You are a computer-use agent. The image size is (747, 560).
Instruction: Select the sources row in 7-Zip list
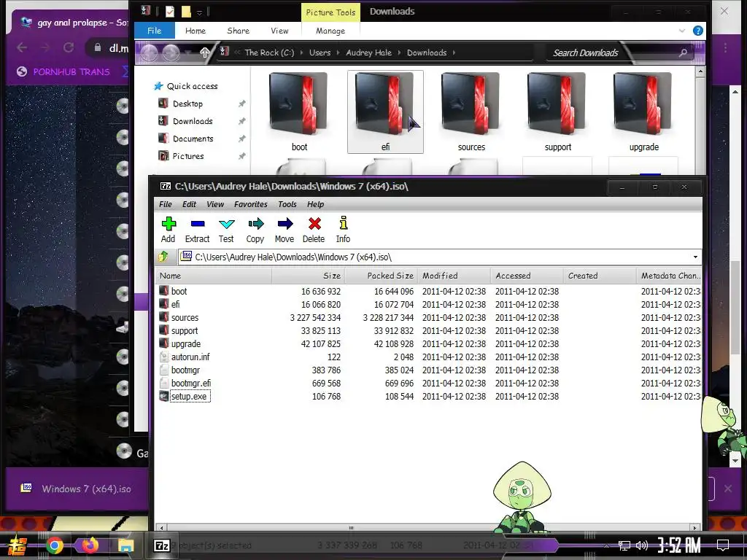click(x=429, y=318)
